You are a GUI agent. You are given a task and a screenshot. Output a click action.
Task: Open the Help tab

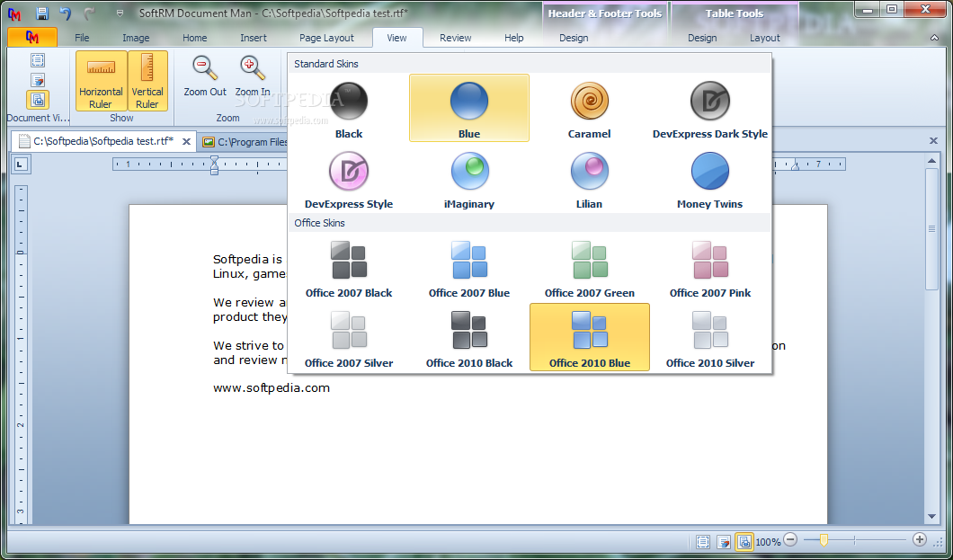[513, 38]
